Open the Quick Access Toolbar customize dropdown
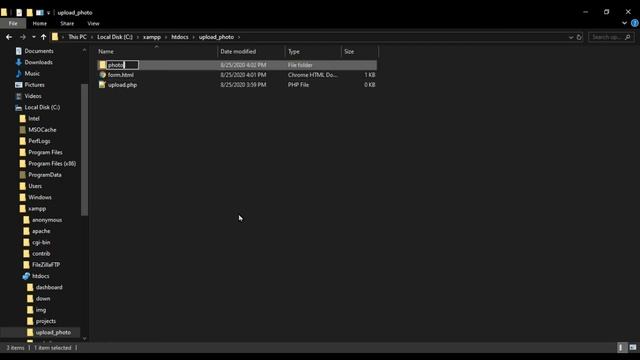The height and width of the screenshot is (360, 640). click(x=48, y=13)
